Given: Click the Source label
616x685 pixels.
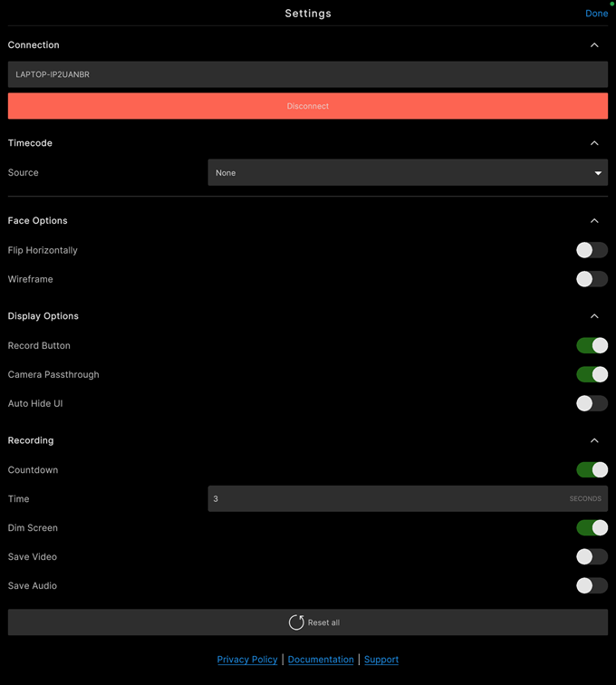Looking at the screenshot, I should pyautogui.click(x=24, y=172).
